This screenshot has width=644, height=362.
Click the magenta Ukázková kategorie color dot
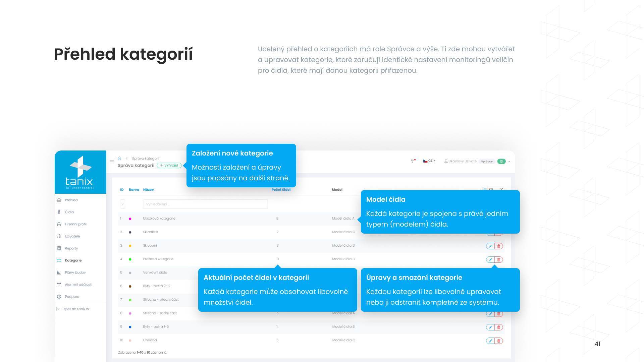(130, 219)
